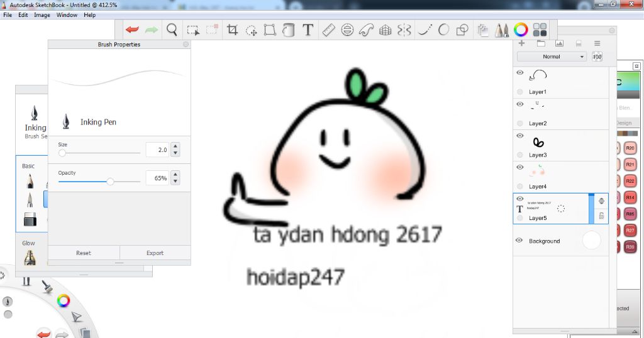Select the Layer2 row
The image size is (644, 338).
pos(560,114)
